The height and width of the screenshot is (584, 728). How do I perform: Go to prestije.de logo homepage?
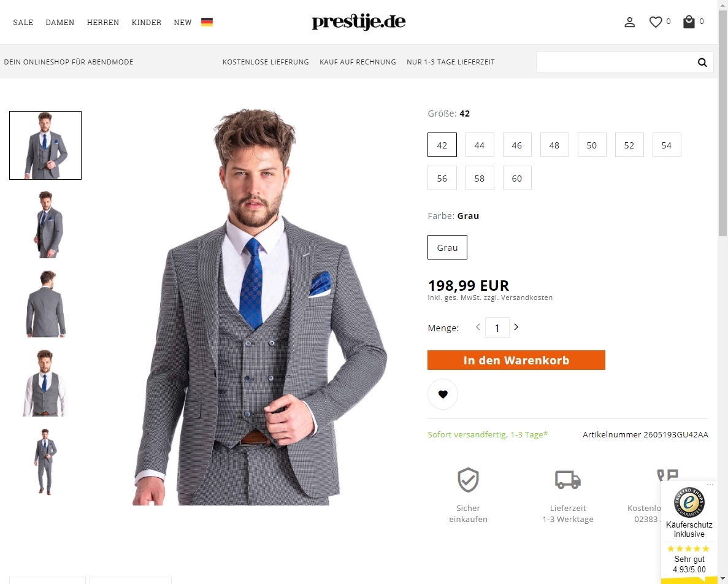click(x=358, y=22)
